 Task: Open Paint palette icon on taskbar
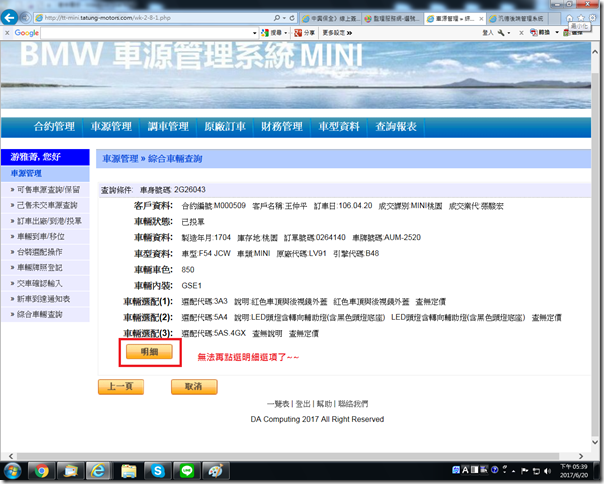(x=216, y=471)
